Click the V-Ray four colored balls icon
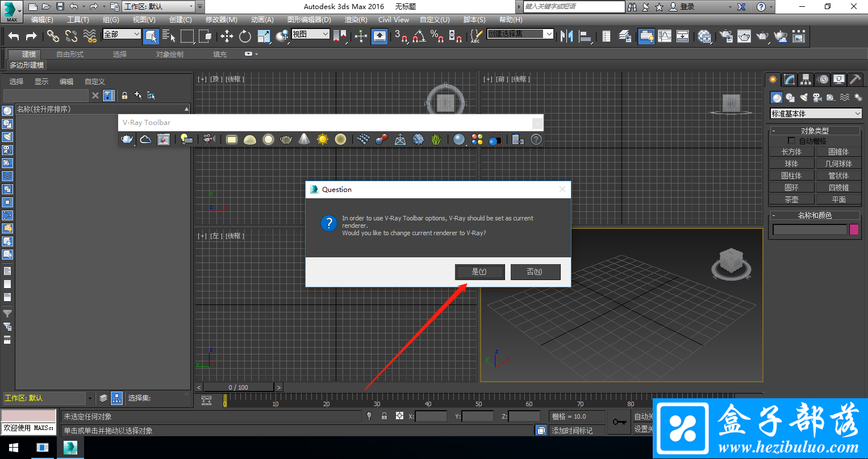 [477, 139]
